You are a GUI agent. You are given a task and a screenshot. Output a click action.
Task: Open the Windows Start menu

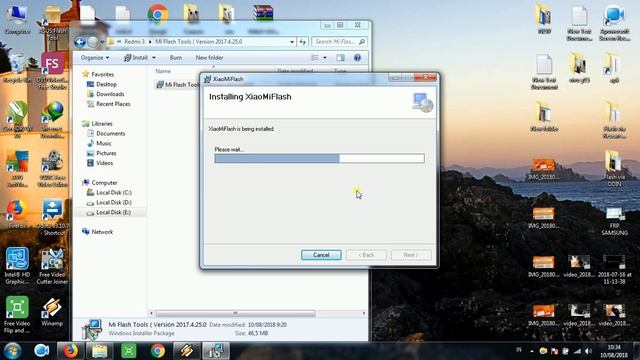click(12, 351)
